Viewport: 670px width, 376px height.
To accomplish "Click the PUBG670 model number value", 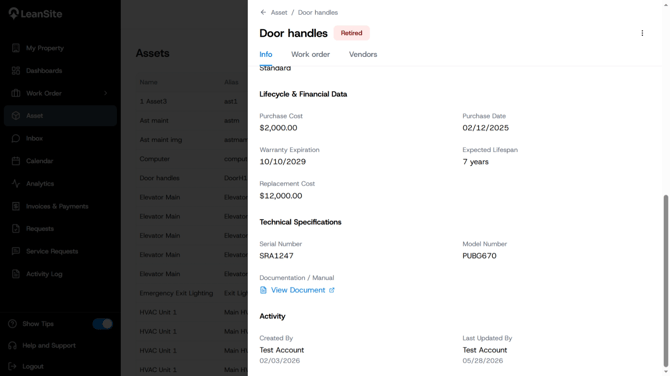I will tap(479, 256).
